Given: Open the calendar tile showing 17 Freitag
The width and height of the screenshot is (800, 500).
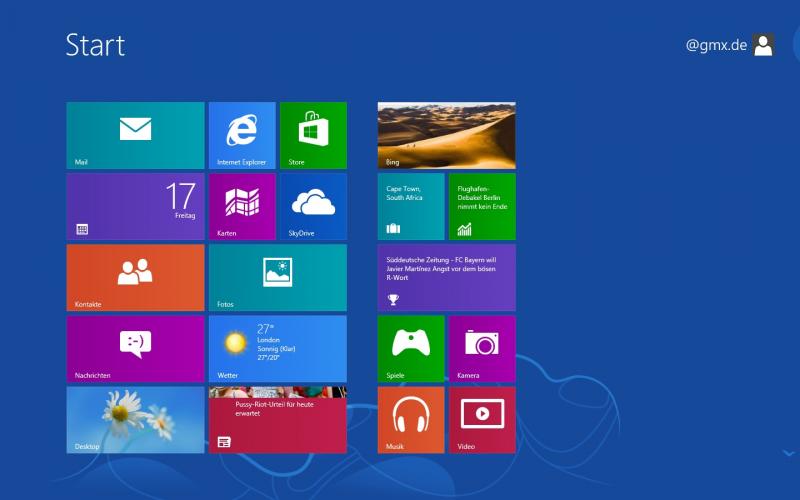Looking at the screenshot, I should pos(135,207).
